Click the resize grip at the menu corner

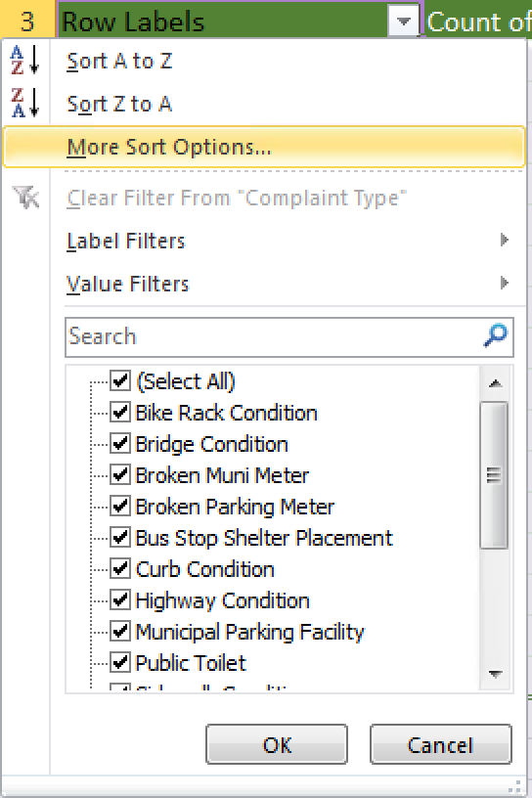point(515,786)
